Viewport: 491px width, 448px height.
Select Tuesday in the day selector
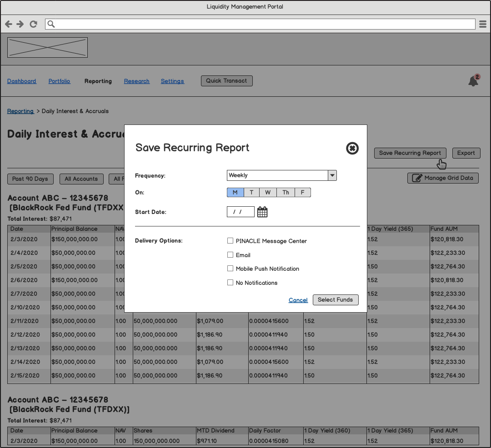pyautogui.click(x=251, y=192)
